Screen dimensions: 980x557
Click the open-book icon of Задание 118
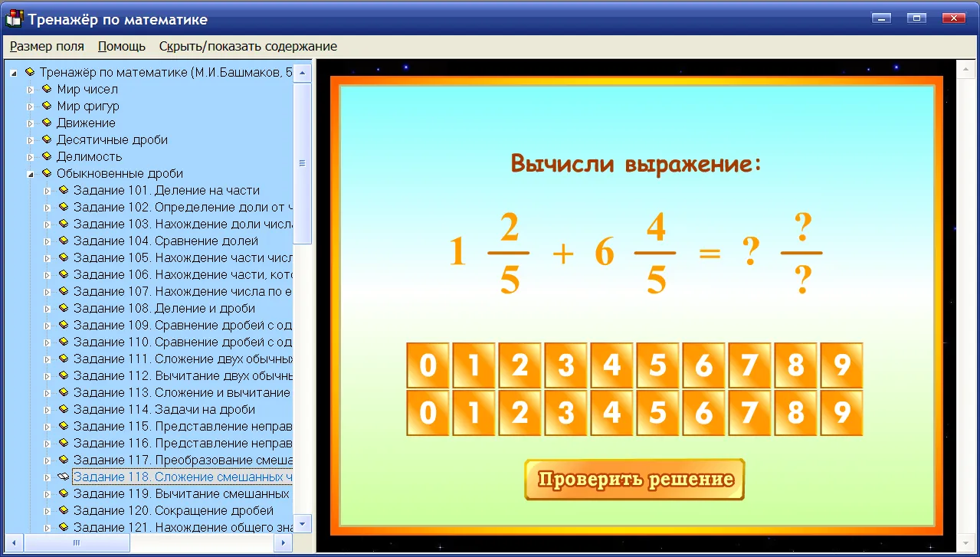pyautogui.click(x=64, y=477)
